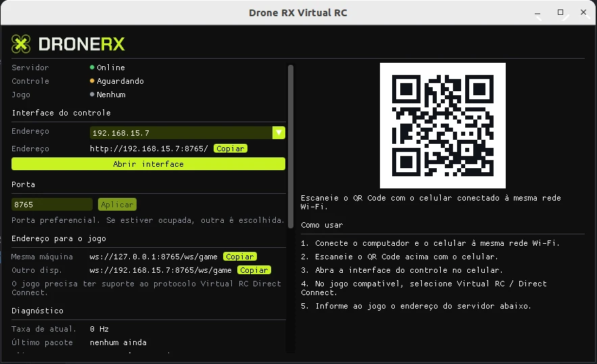The image size is (597, 364).
Task: Click the gray Nenhum status indicator
Action: [x=92, y=95]
